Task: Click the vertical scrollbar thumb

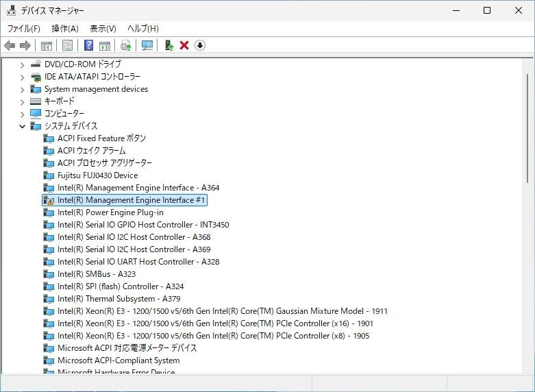Action: pyautogui.click(x=527, y=128)
